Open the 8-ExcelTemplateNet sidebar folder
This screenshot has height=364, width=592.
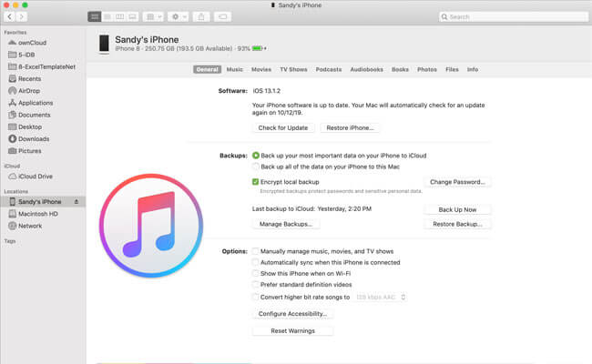tap(42, 66)
